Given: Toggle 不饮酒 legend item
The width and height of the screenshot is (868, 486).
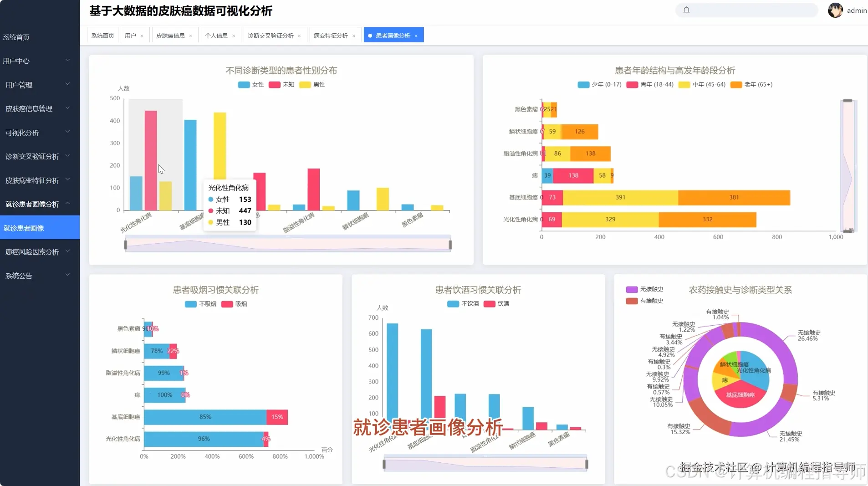Looking at the screenshot, I should point(463,304).
